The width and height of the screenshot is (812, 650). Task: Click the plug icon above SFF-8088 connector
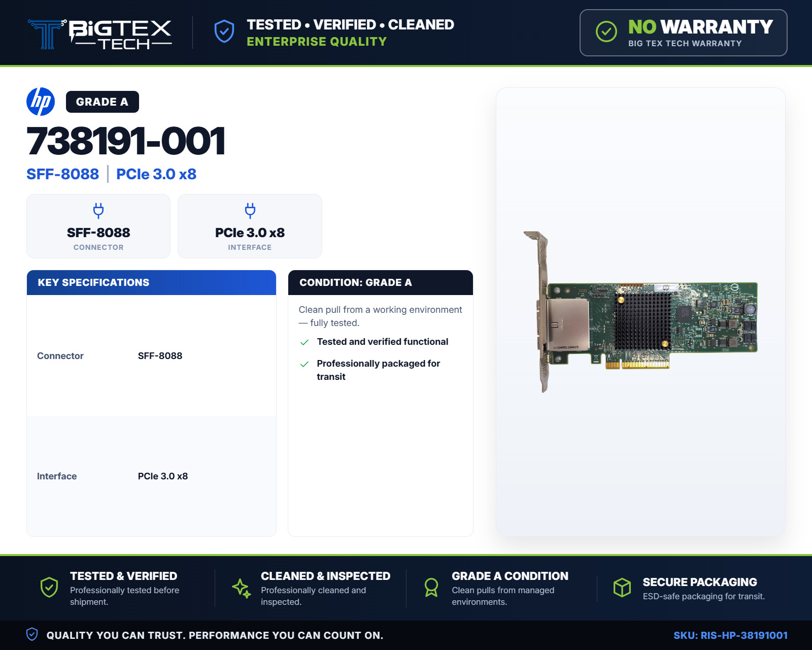pyautogui.click(x=98, y=210)
